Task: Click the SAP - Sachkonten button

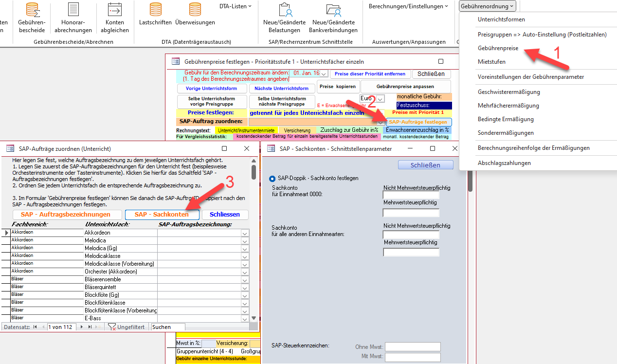Action: [162, 215]
